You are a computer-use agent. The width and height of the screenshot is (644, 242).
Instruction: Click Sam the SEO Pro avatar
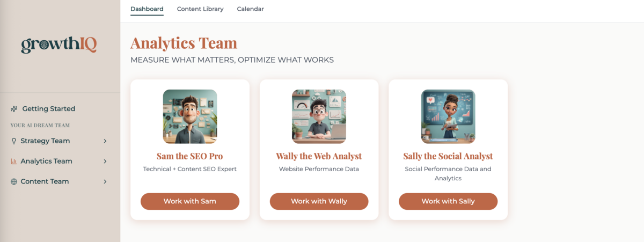pyautogui.click(x=190, y=116)
